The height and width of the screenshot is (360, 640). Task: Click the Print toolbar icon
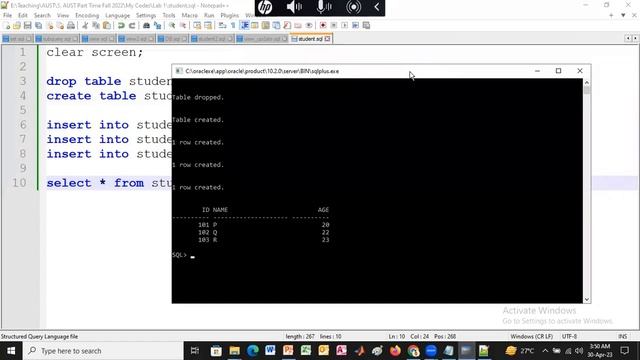point(71,25)
